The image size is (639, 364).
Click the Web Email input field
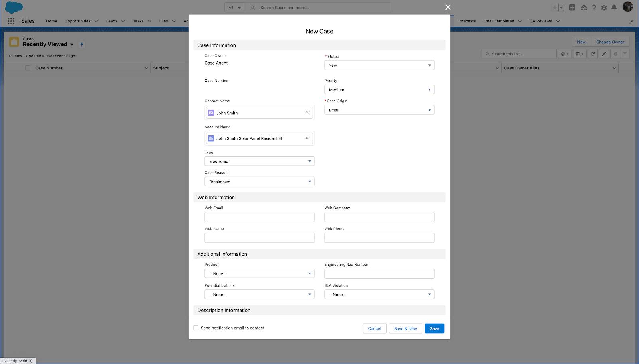(259, 217)
